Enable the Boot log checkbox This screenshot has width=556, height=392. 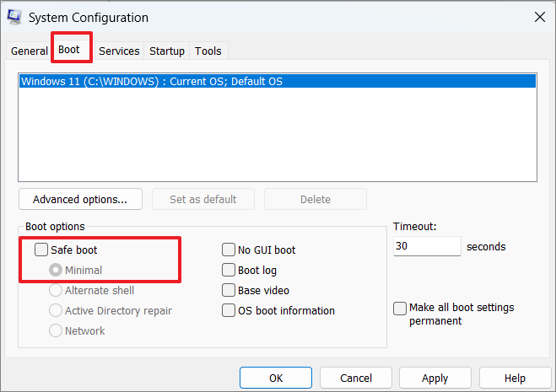coord(229,270)
